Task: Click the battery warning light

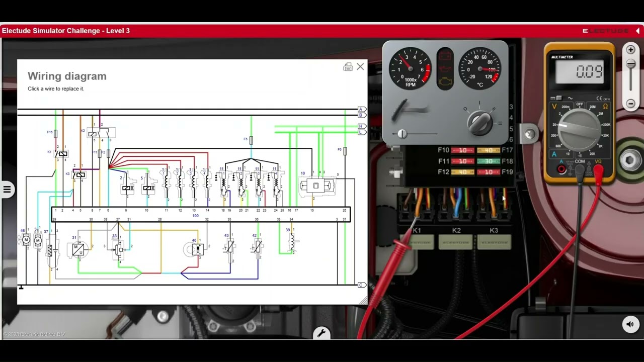Action: click(x=445, y=56)
